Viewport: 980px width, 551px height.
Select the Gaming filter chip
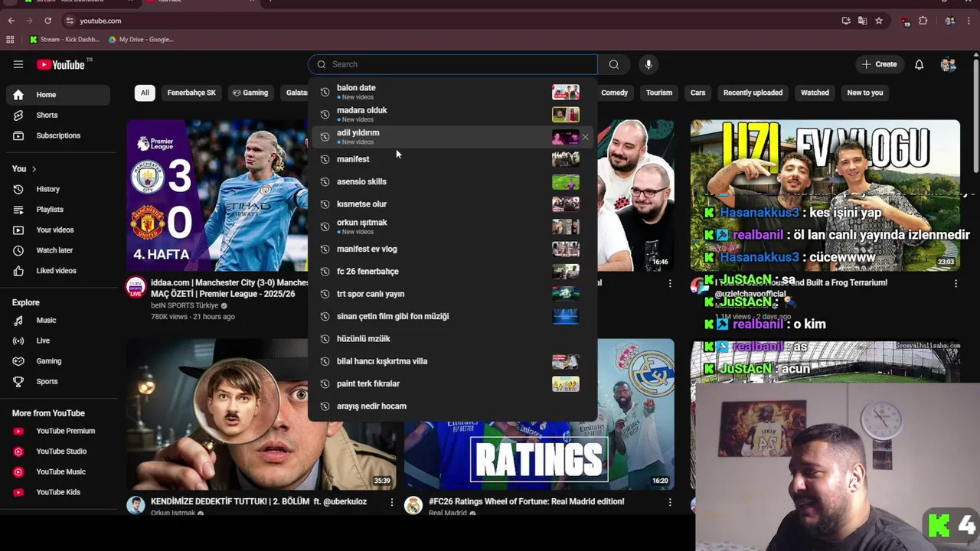(250, 93)
